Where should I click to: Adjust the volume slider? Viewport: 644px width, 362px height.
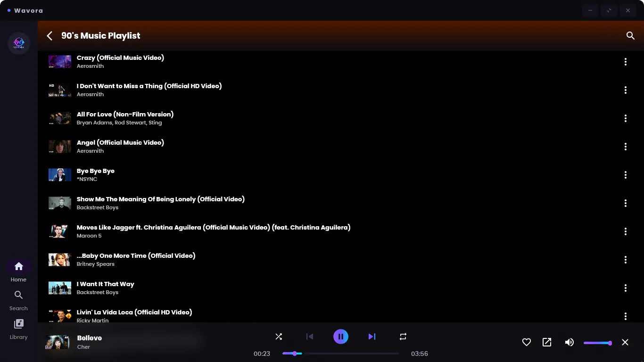(598, 343)
